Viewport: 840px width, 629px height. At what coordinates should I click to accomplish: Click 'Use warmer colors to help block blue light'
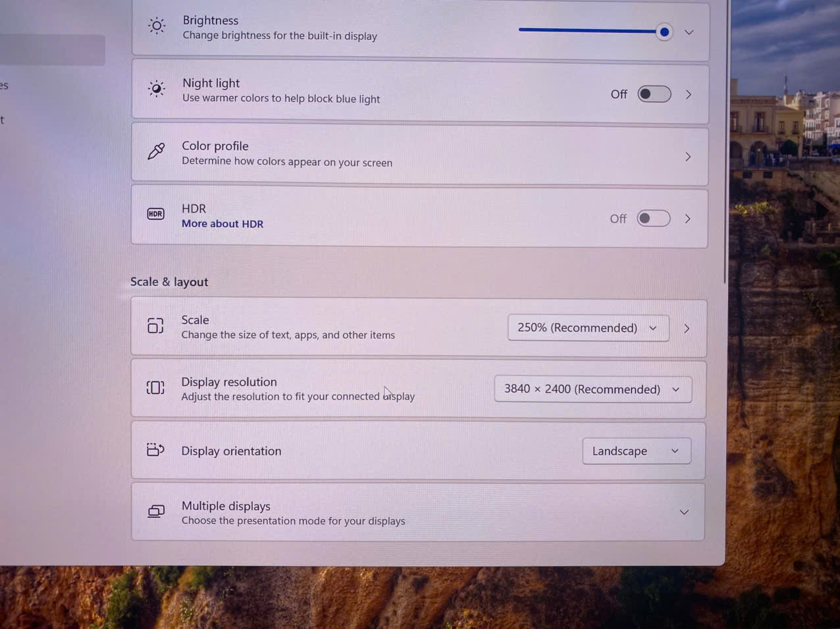[x=281, y=99]
